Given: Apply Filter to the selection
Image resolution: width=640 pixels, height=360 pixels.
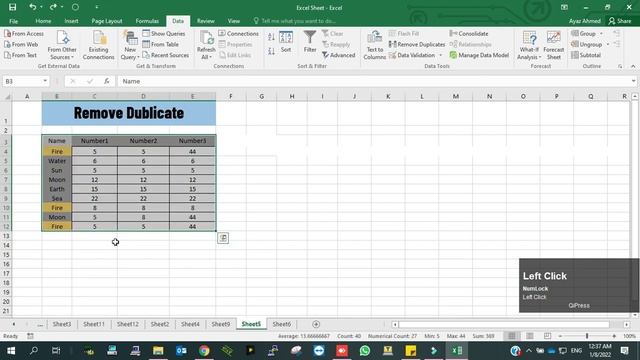Looking at the screenshot, I should tap(310, 42).
